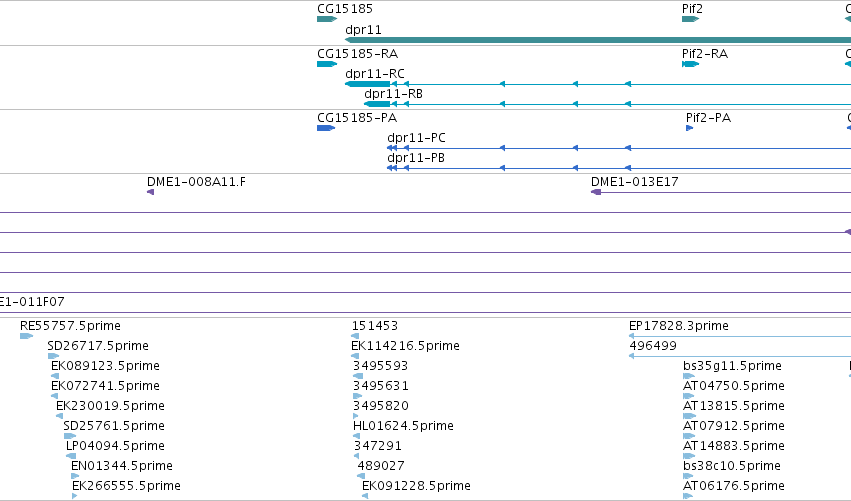The image size is (851, 501).
Task: Click the Pif2 gene arrow glyph
Action: pos(690,19)
